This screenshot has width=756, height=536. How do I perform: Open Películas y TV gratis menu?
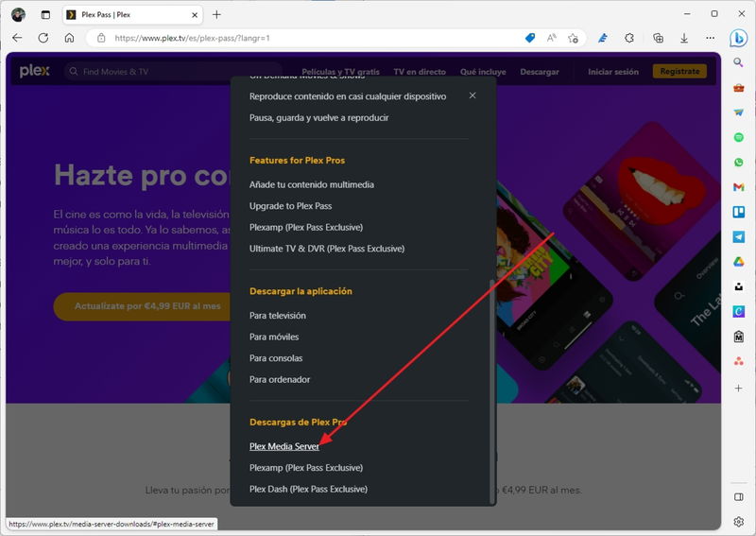point(340,72)
